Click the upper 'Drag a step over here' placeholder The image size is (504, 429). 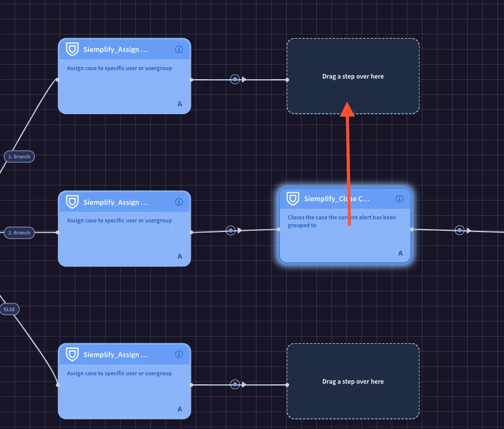pyautogui.click(x=353, y=76)
